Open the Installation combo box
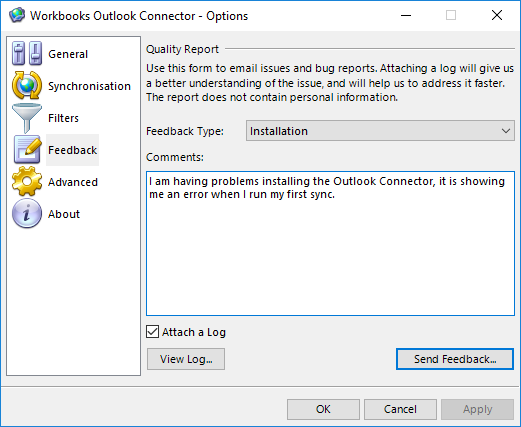Screen dimensions: 521x427 pyautogui.click(x=380, y=131)
